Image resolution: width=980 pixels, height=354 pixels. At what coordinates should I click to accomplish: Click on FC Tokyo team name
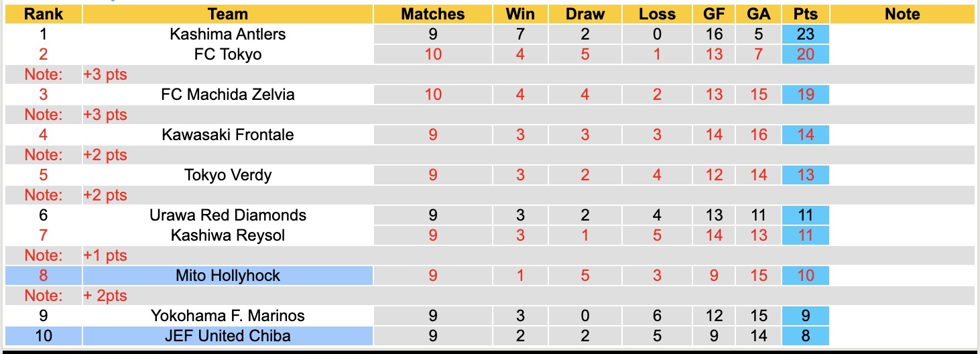[227, 54]
